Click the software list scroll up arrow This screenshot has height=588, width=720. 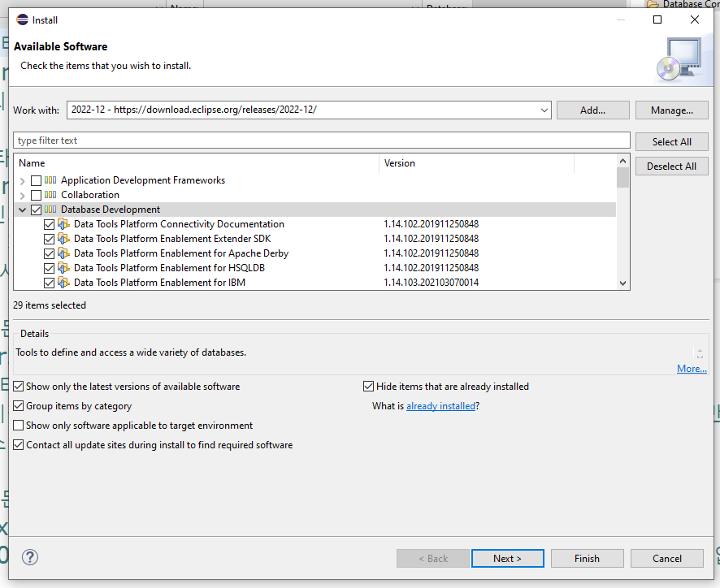click(x=622, y=161)
